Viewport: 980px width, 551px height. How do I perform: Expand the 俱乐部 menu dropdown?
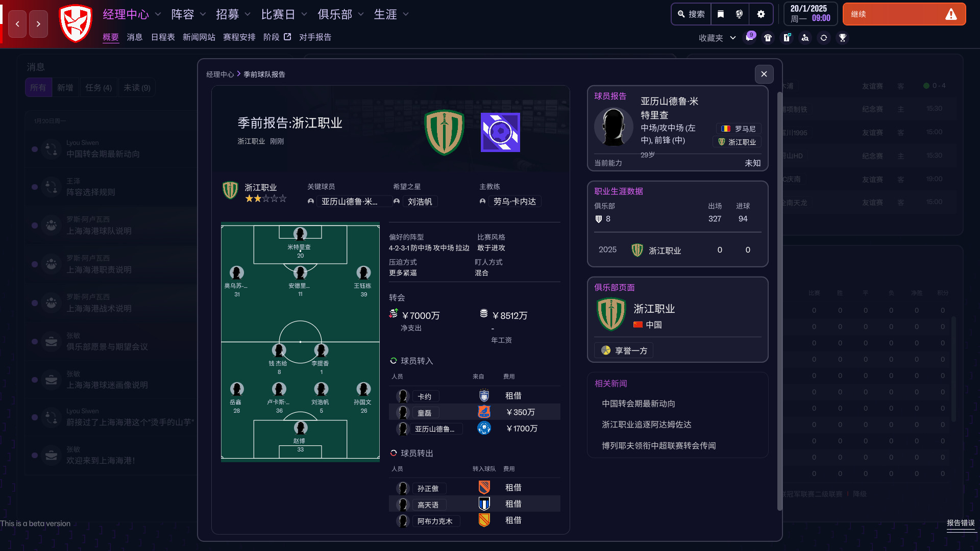point(340,14)
